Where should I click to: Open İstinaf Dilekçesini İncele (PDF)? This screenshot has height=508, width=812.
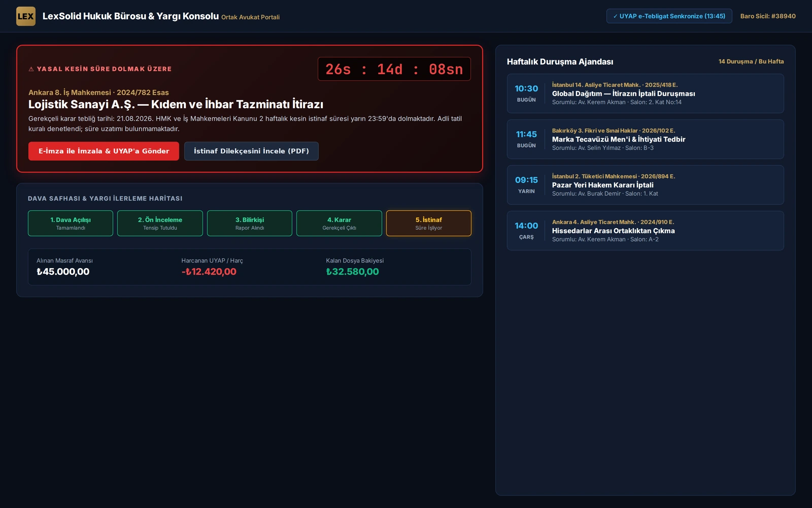pos(251,151)
